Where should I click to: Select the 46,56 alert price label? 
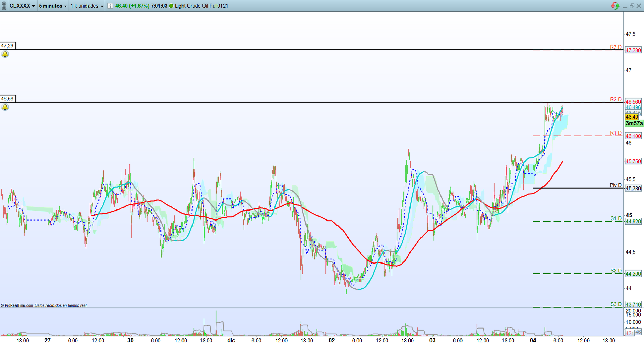(8, 99)
